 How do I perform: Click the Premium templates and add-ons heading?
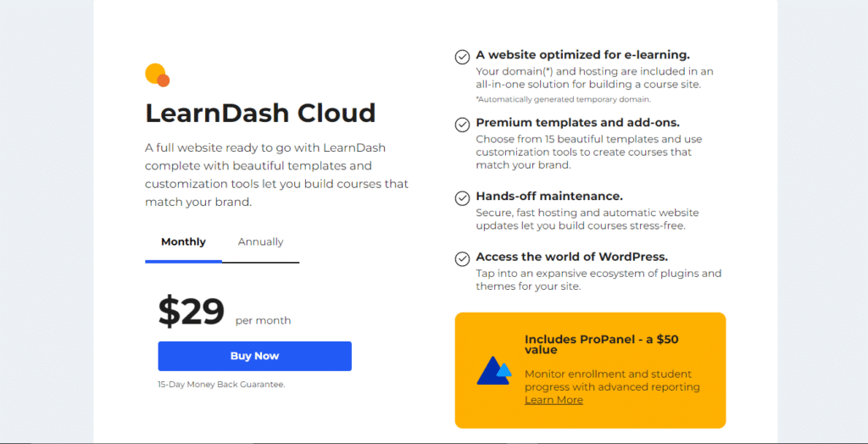pyautogui.click(x=578, y=123)
